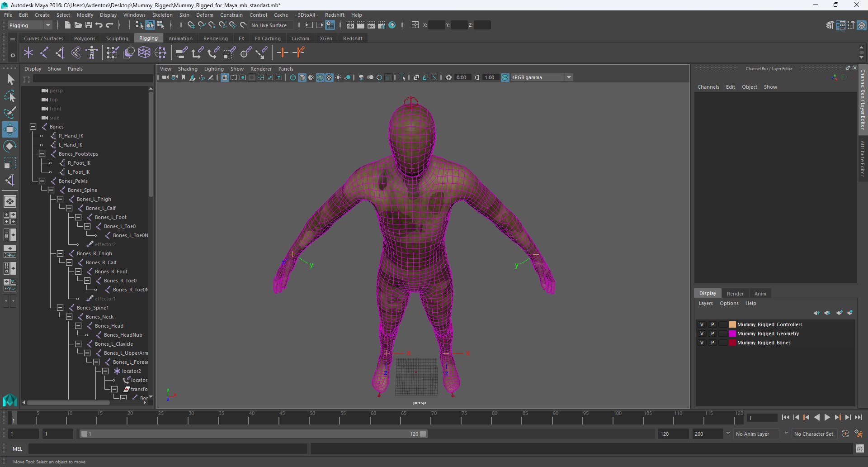Switch to the Animation shelf tab

[x=180, y=38]
